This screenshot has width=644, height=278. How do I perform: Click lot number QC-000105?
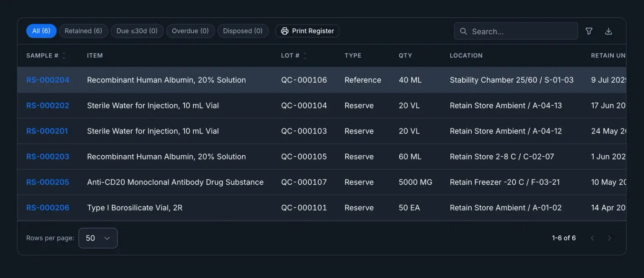[x=304, y=157]
